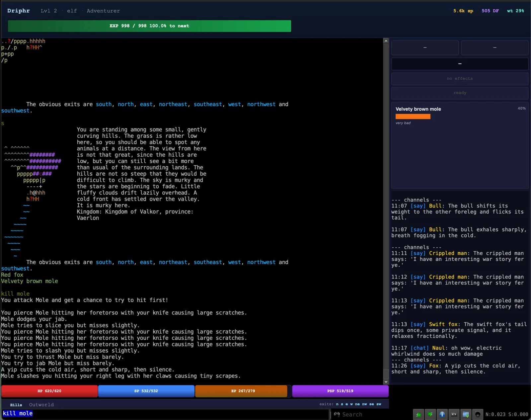Click the 'no effects' panel

click(x=460, y=79)
